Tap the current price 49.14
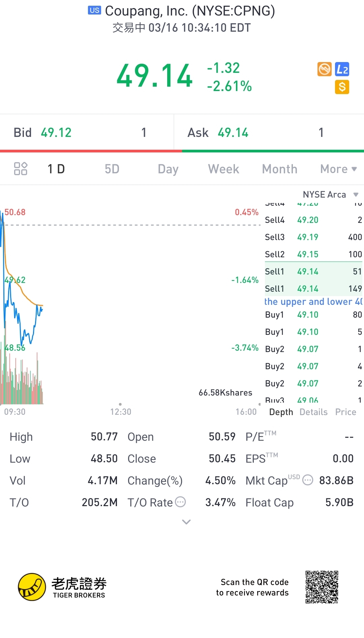 pyautogui.click(x=155, y=76)
